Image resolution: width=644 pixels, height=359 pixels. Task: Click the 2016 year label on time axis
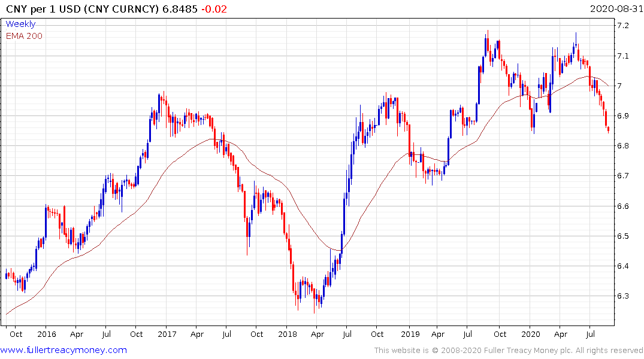pyautogui.click(x=46, y=334)
